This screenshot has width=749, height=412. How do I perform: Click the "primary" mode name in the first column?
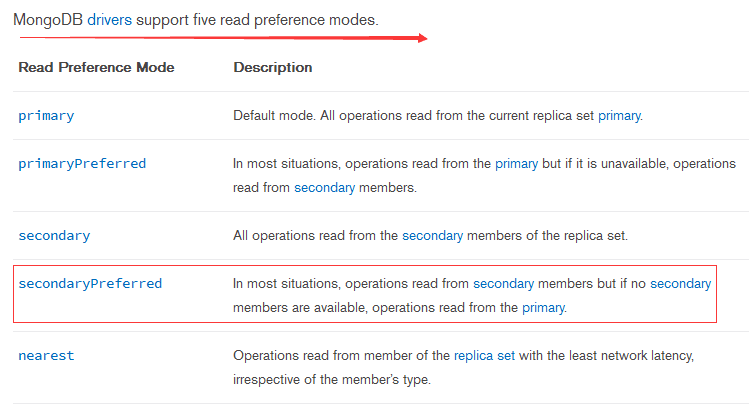[x=46, y=115]
